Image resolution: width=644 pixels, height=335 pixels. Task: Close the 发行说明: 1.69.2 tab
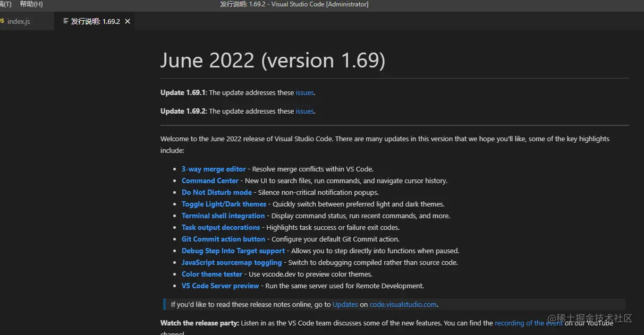(x=128, y=22)
